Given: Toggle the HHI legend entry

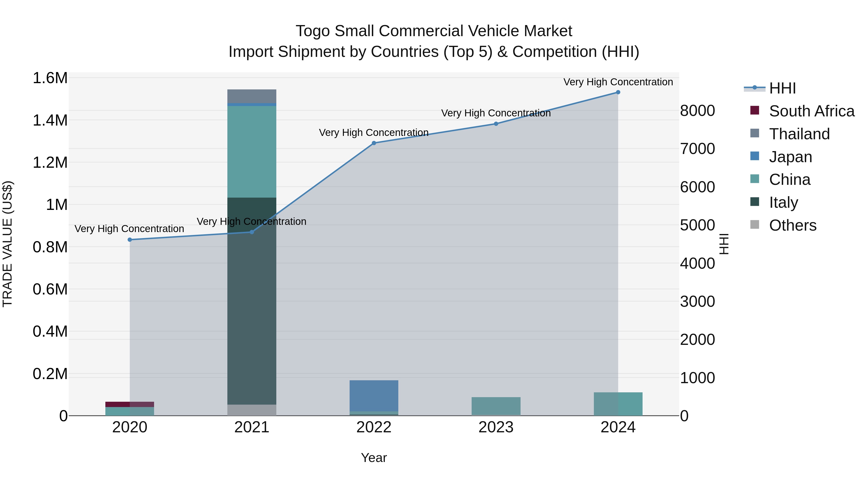Looking at the screenshot, I should [x=770, y=88].
